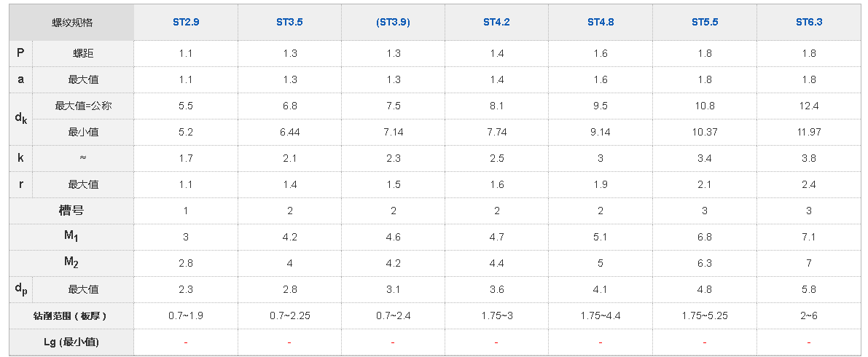The image size is (868, 357).
Task: Click the ST4.2 specification link
Action: click(x=496, y=23)
